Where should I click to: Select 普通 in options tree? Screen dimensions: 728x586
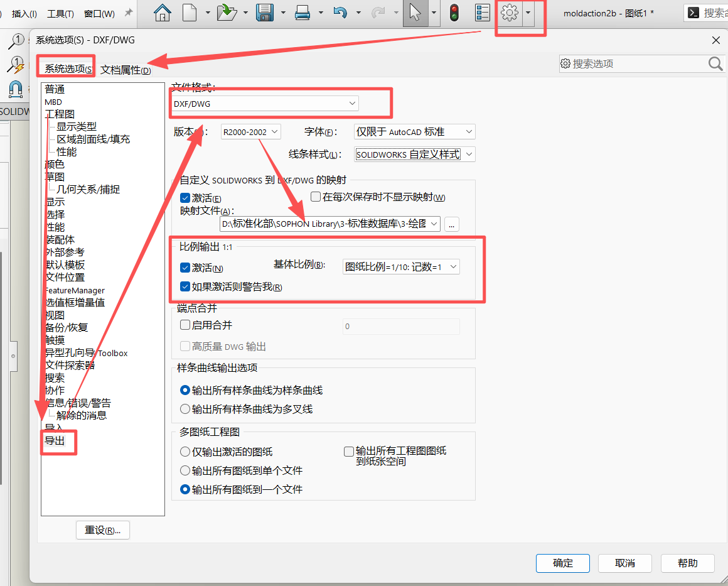[55, 89]
